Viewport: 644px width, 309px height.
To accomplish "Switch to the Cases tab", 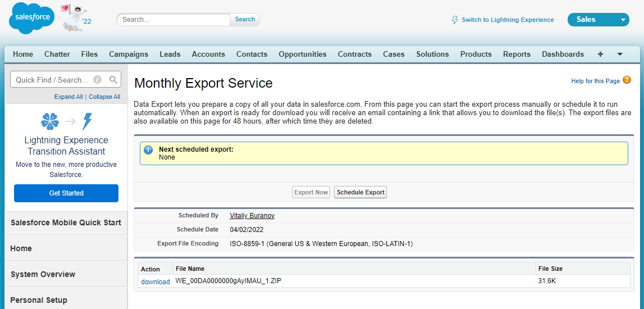I will 394,54.
